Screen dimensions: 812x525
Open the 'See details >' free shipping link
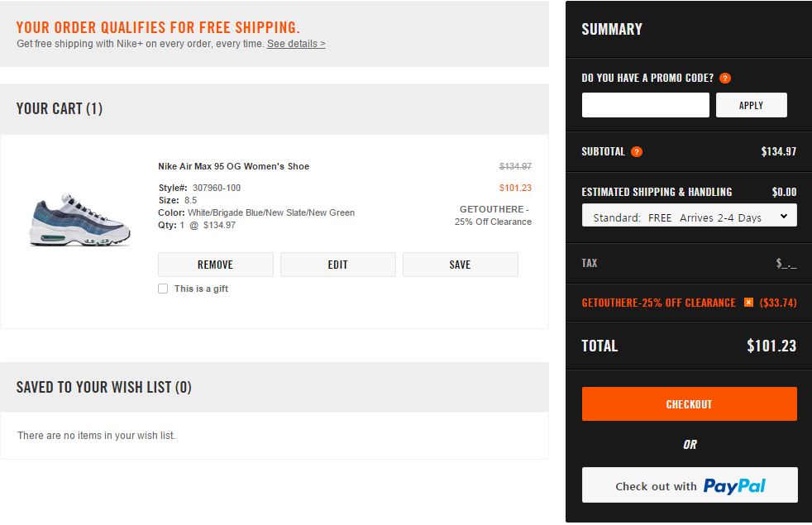(296, 44)
